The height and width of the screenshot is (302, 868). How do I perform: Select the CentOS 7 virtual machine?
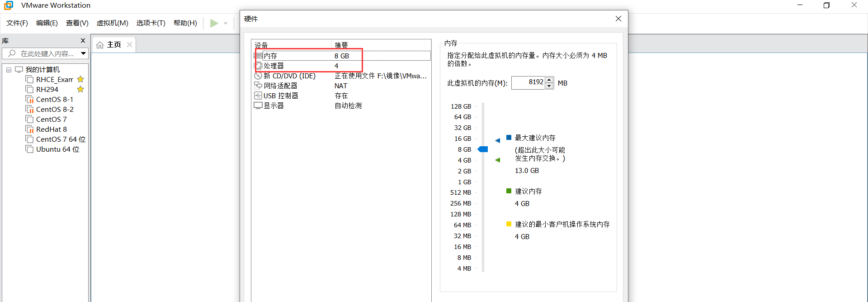(51, 120)
